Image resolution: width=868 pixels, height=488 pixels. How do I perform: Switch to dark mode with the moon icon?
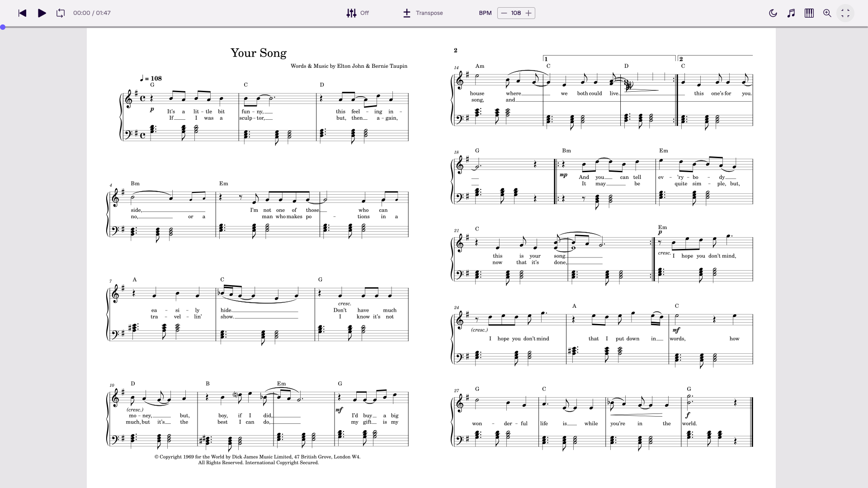[x=773, y=13]
